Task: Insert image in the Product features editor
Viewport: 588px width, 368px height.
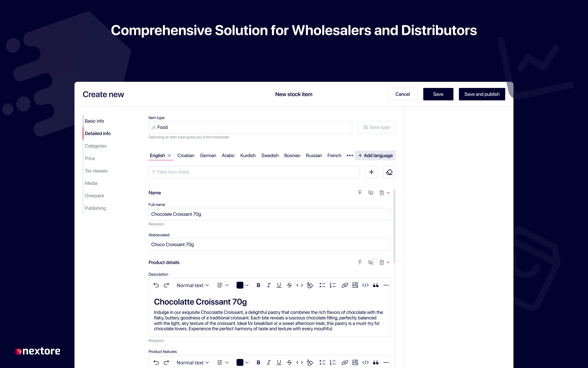Action: click(x=355, y=362)
